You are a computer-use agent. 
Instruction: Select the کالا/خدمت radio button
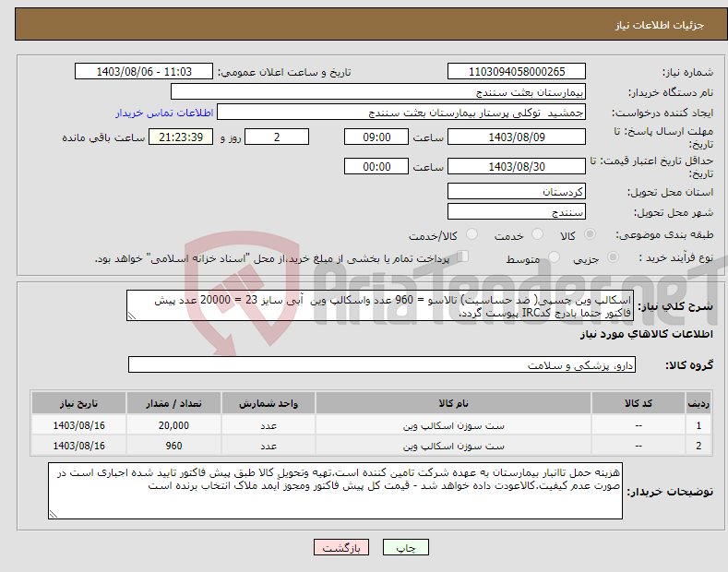[x=471, y=234]
